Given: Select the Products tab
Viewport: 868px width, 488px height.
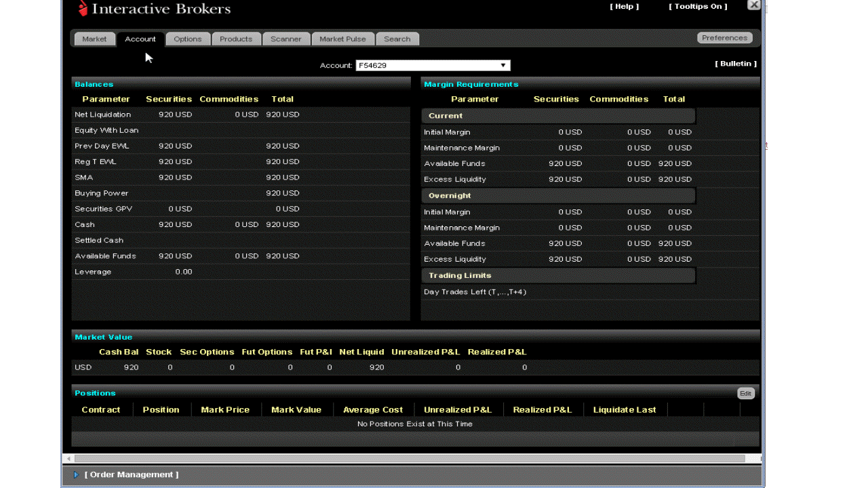Looking at the screenshot, I should tap(236, 39).
